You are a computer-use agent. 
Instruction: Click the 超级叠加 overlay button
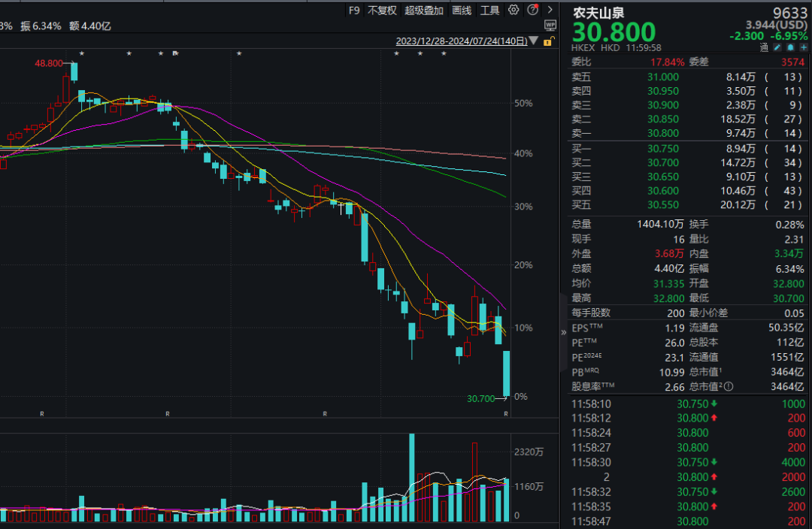(x=424, y=10)
